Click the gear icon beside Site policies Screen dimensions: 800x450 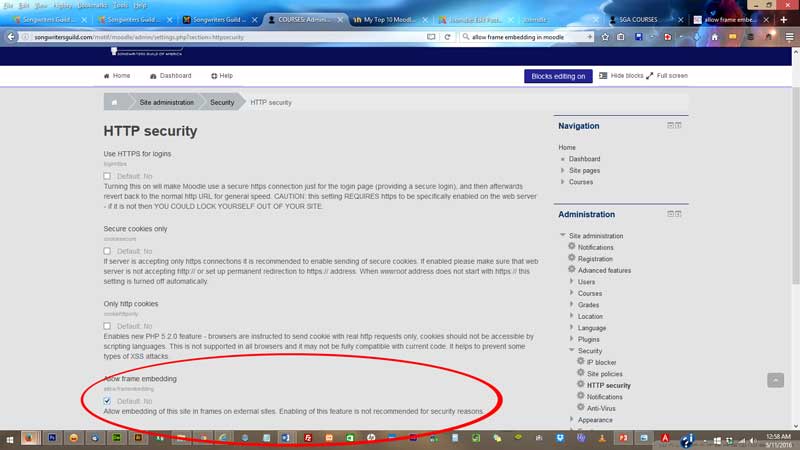[x=581, y=374]
